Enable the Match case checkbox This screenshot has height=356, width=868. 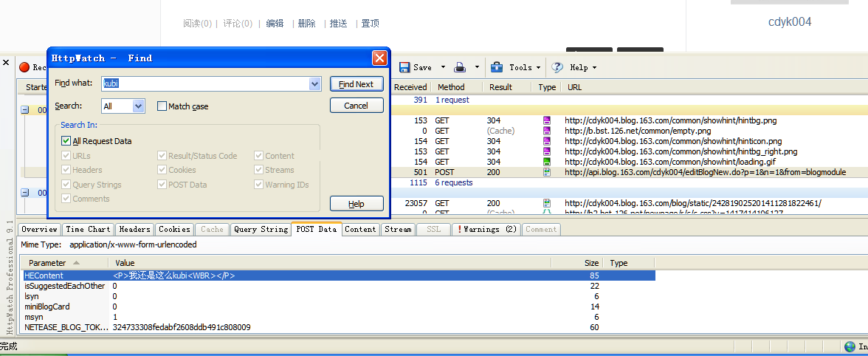pyautogui.click(x=162, y=106)
